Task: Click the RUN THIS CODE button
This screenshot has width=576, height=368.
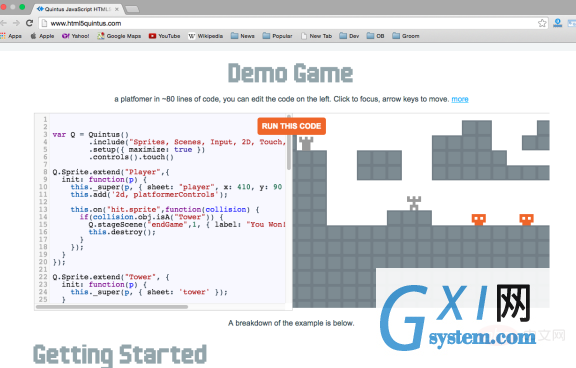Action: (x=291, y=126)
